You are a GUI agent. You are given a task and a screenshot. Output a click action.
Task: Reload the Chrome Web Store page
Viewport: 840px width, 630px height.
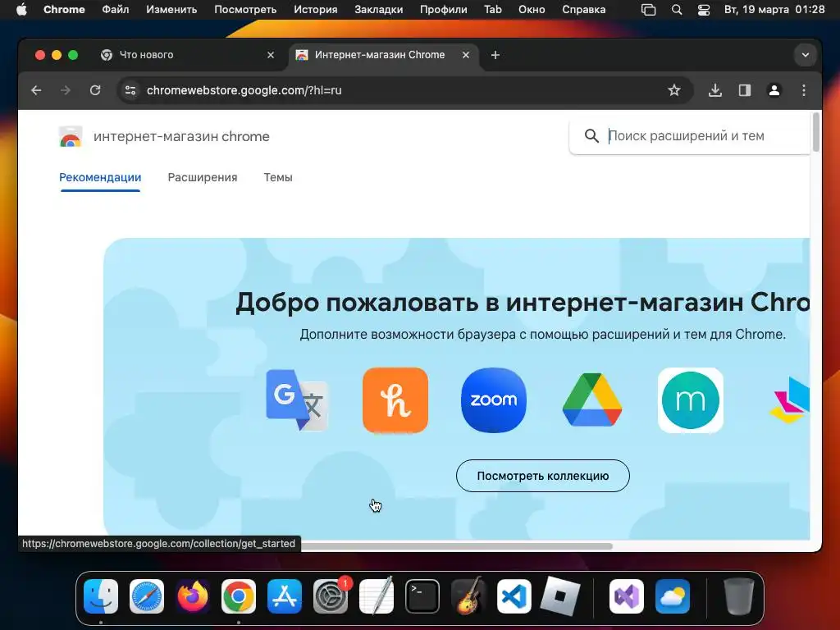click(x=95, y=90)
